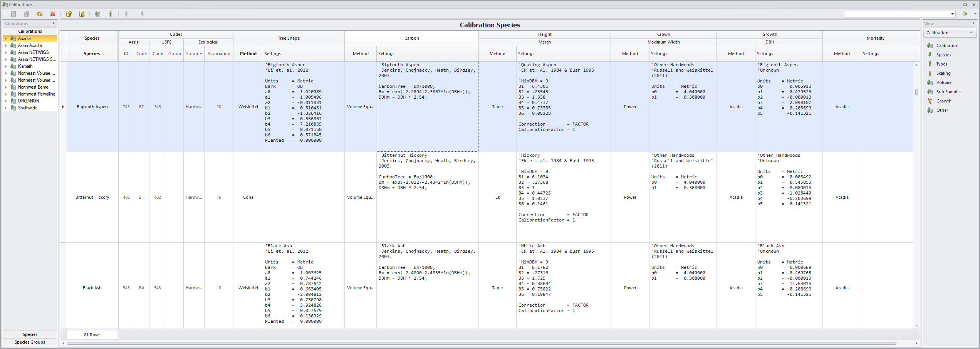
Task: Toggle the View panel pin
Action: coord(973,23)
